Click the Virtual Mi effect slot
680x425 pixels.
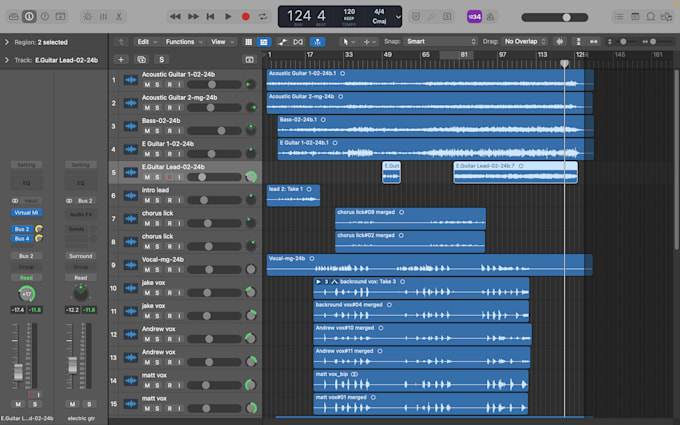[26, 212]
